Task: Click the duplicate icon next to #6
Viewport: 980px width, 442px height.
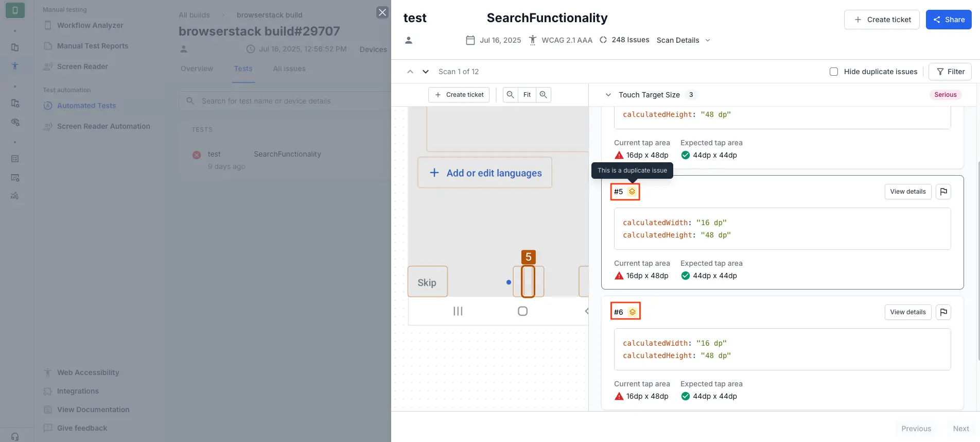Action: pyautogui.click(x=633, y=312)
